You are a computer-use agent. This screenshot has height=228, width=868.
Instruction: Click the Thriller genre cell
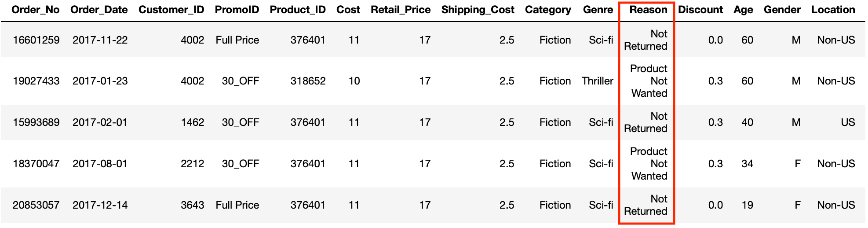pos(597,81)
